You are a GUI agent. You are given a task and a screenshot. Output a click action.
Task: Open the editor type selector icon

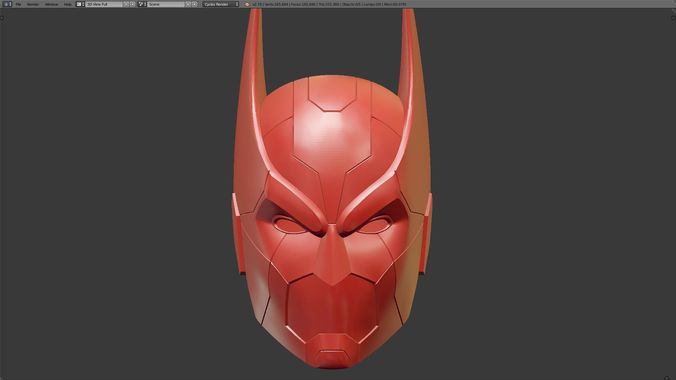(x=7, y=4)
